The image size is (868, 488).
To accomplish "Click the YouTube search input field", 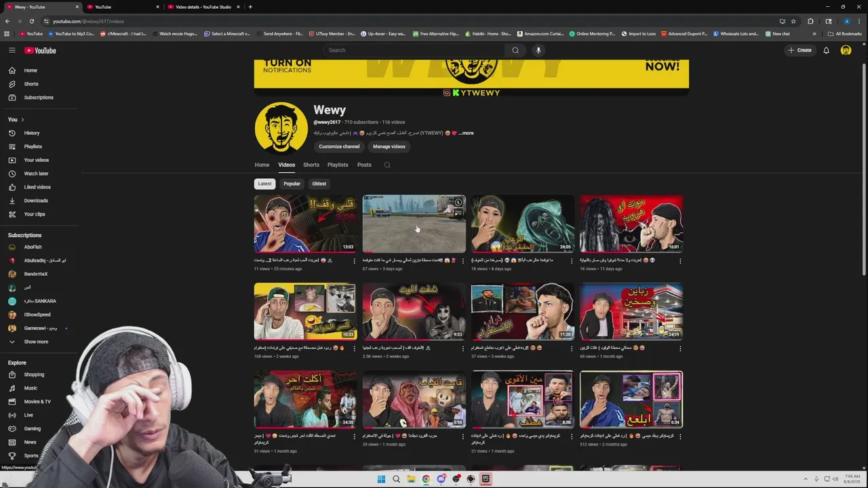I will click(414, 50).
